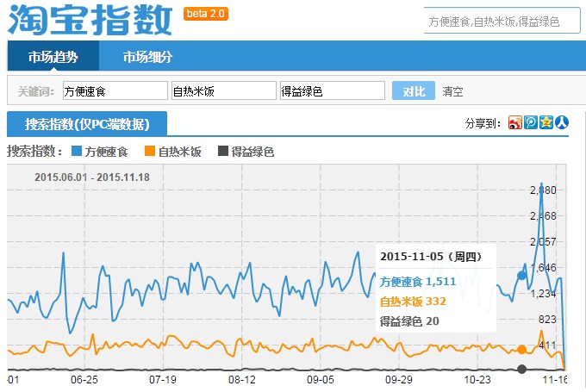
Task: Focus the top search box
Action: (x=502, y=21)
